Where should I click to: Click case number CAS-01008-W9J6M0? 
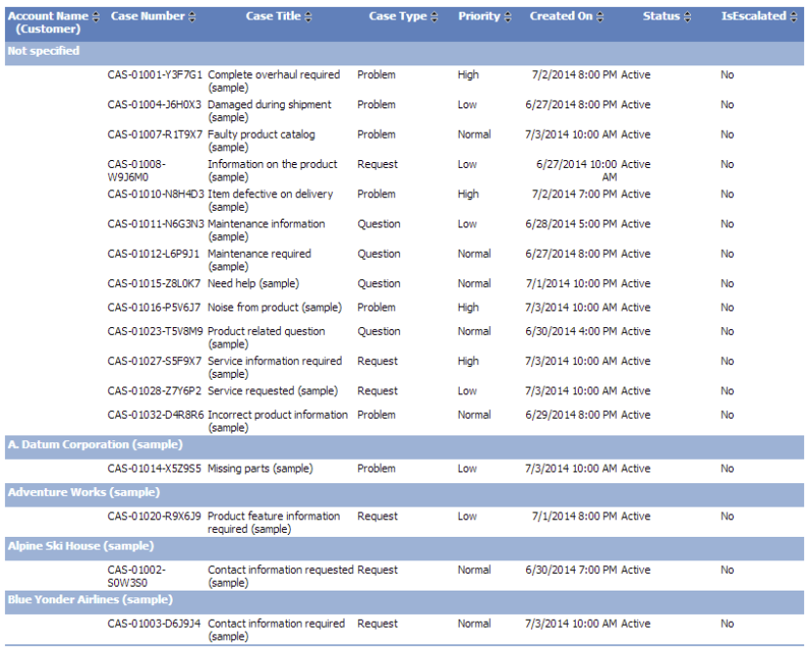(x=137, y=171)
